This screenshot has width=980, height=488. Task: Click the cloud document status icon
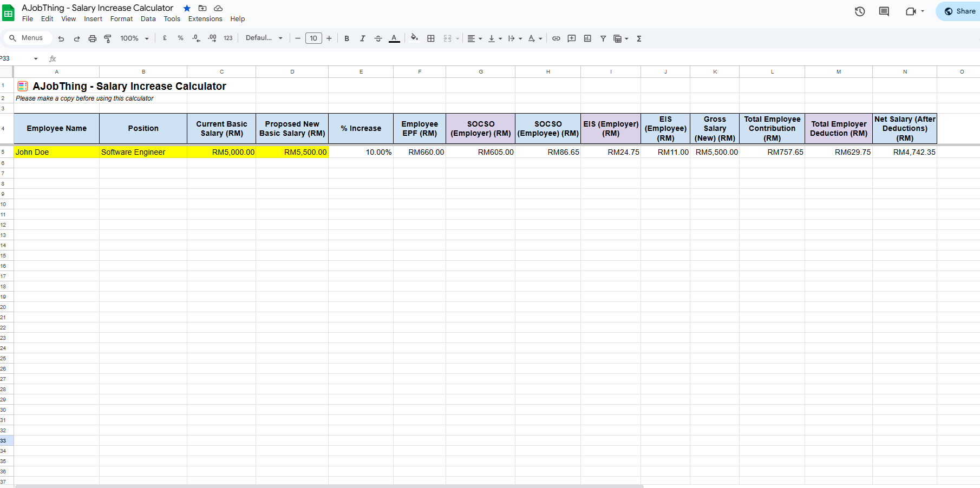click(218, 8)
